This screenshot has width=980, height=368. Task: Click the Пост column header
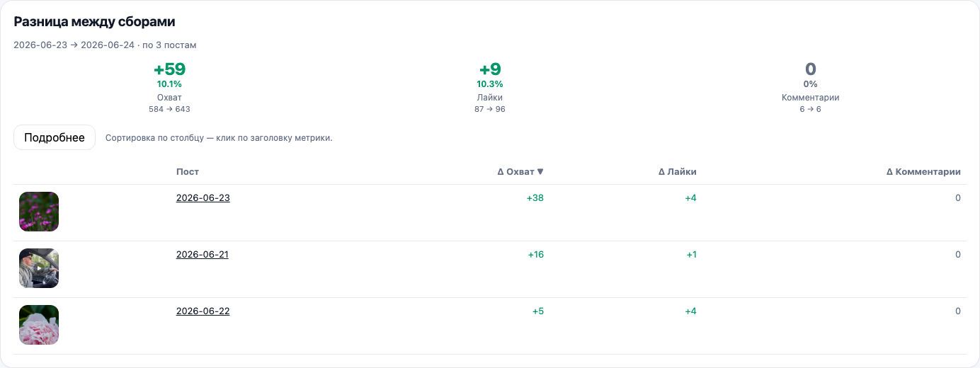pyautogui.click(x=188, y=171)
